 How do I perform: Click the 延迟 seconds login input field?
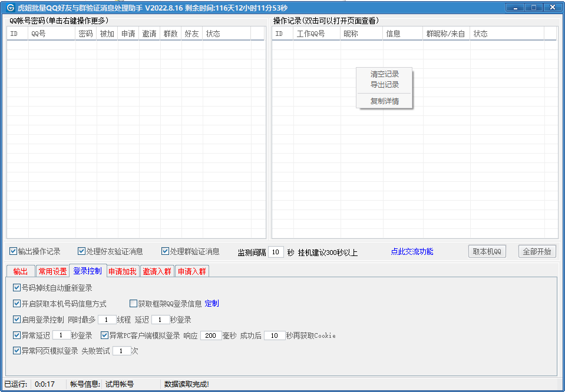160,320
